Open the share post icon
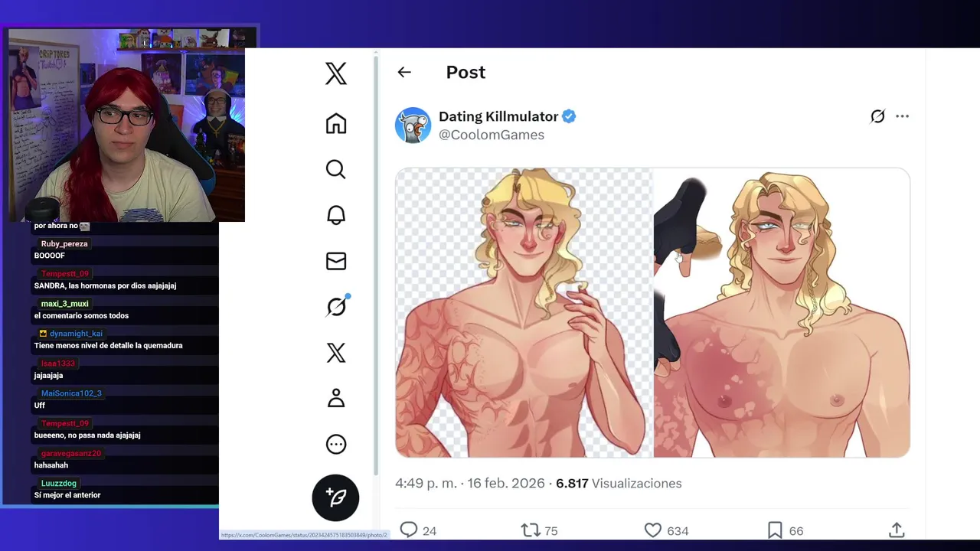This screenshot has width=980, height=551. coord(897,530)
